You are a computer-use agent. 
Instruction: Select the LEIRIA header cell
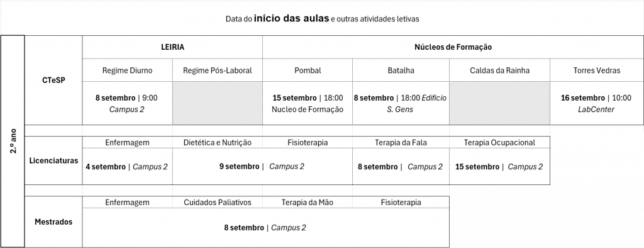pyautogui.click(x=172, y=47)
